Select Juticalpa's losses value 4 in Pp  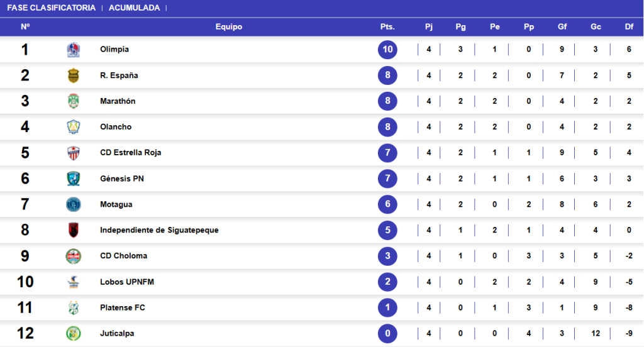(528, 333)
